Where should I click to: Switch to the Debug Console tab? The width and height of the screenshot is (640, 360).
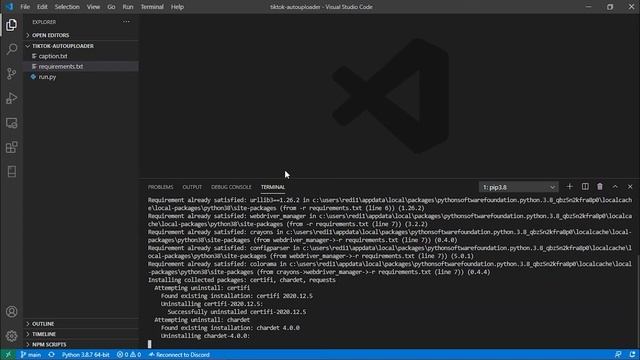pyautogui.click(x=231, y=187)
